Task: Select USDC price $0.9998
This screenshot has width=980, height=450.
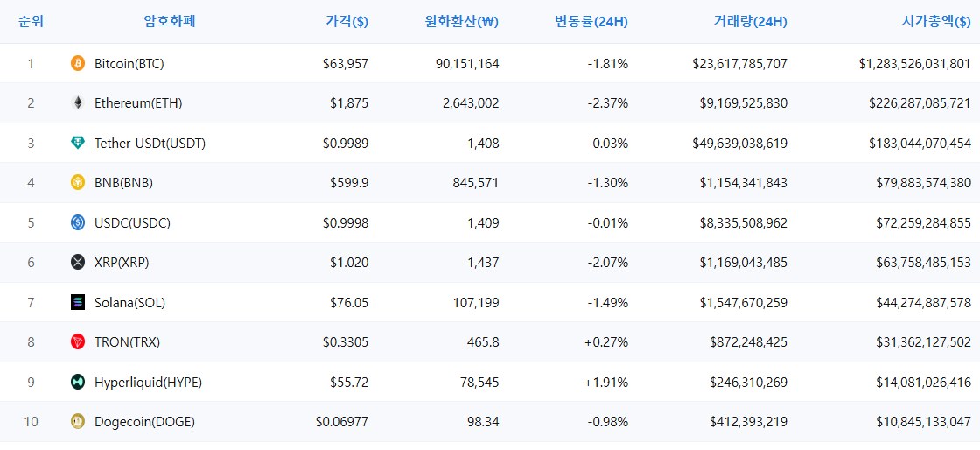Action: tap(346, 222)
